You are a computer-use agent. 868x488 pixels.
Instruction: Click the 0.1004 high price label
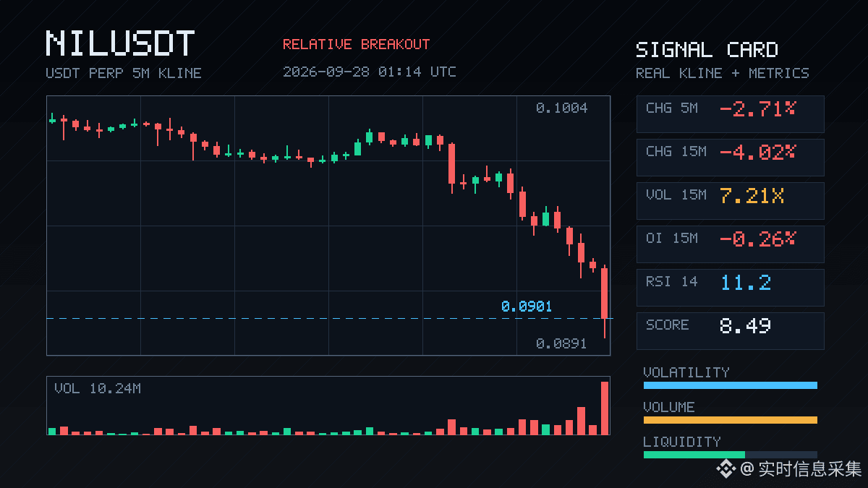[562, 108]
